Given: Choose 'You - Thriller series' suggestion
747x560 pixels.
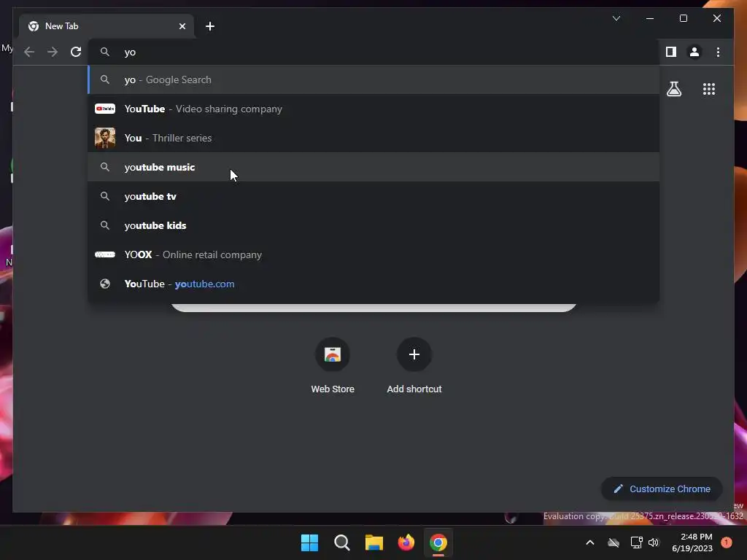Looking at the screenshot, I should tap(373, 138).
